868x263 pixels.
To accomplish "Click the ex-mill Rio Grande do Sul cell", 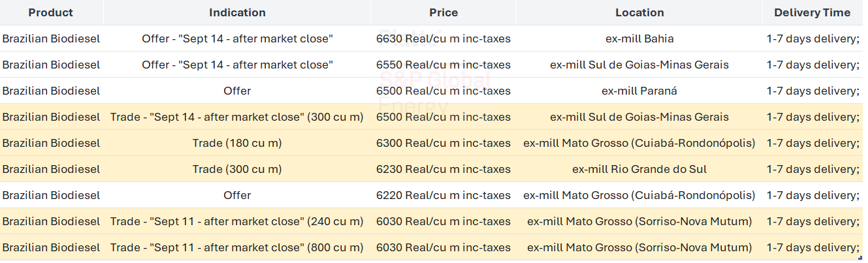I will tap(639, 169).
